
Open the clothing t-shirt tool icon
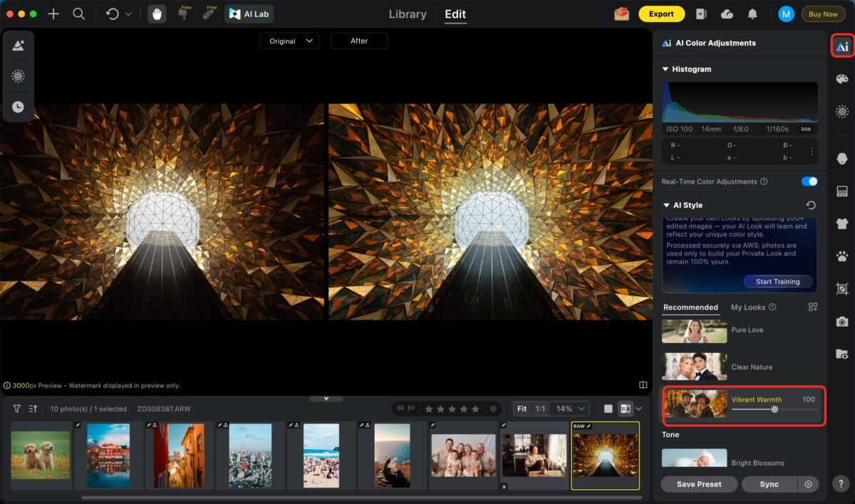tap(842, 224)
